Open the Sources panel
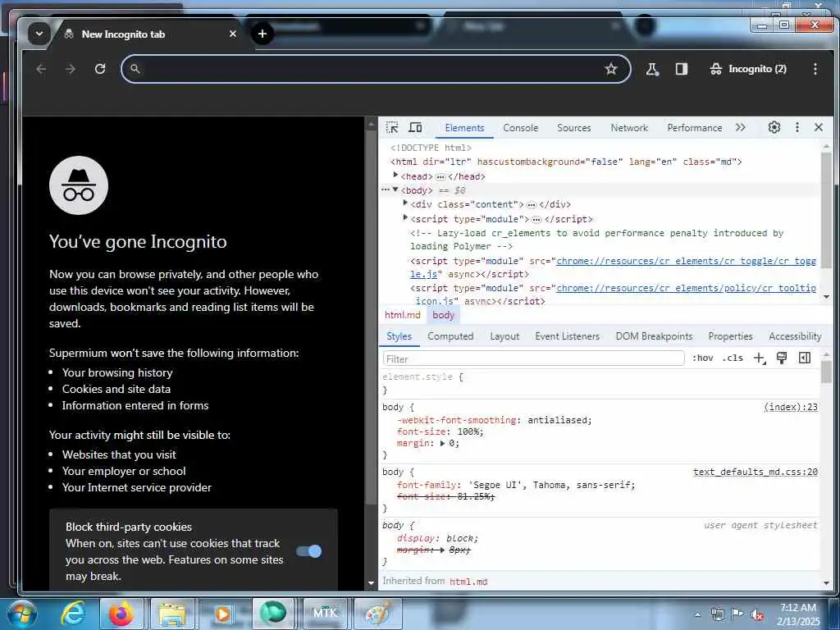840x630 pixels. (573, 127)
